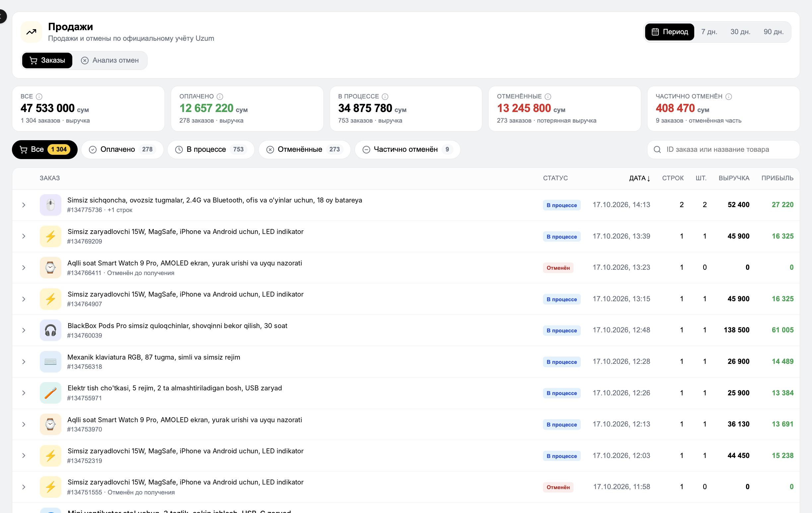Expand order row #134775736

(x=24, y=205)
